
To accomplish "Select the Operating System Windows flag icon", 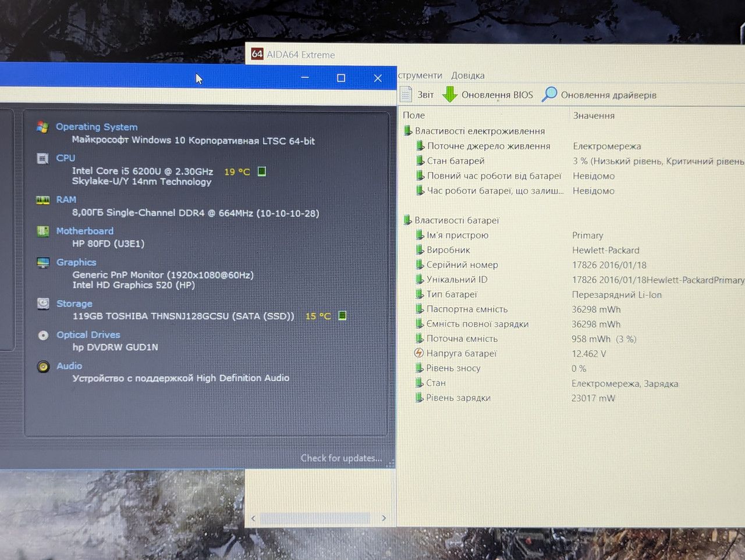I will click(42, 127).
